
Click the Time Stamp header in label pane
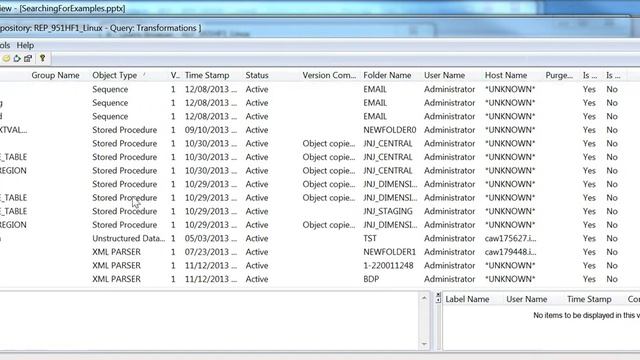tap(589, 299)
